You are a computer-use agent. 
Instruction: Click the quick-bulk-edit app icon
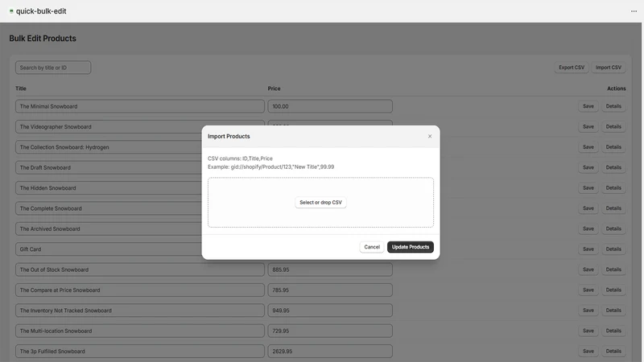(11, 11)
